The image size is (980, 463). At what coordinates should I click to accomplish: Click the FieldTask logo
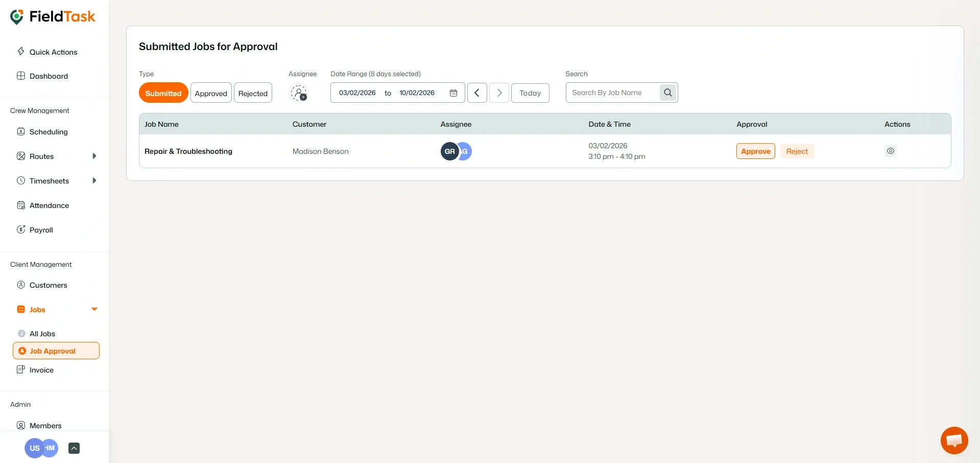[x=53, y=17]
